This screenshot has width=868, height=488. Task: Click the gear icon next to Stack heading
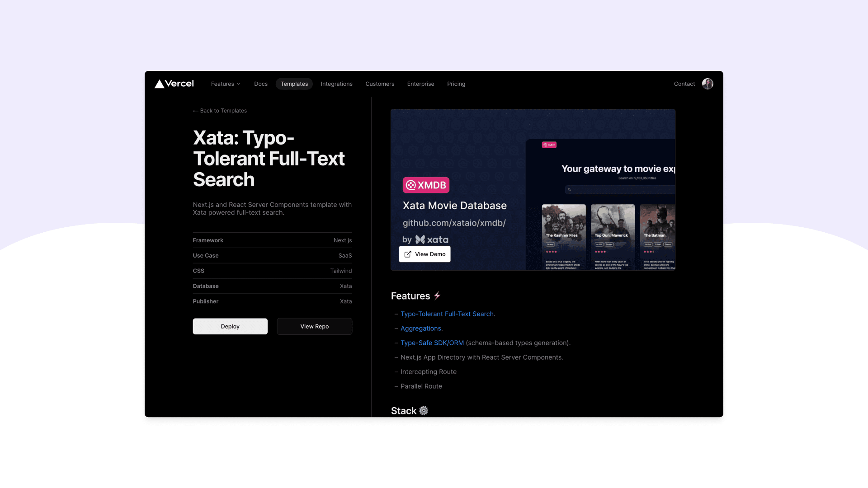point(423,410)
